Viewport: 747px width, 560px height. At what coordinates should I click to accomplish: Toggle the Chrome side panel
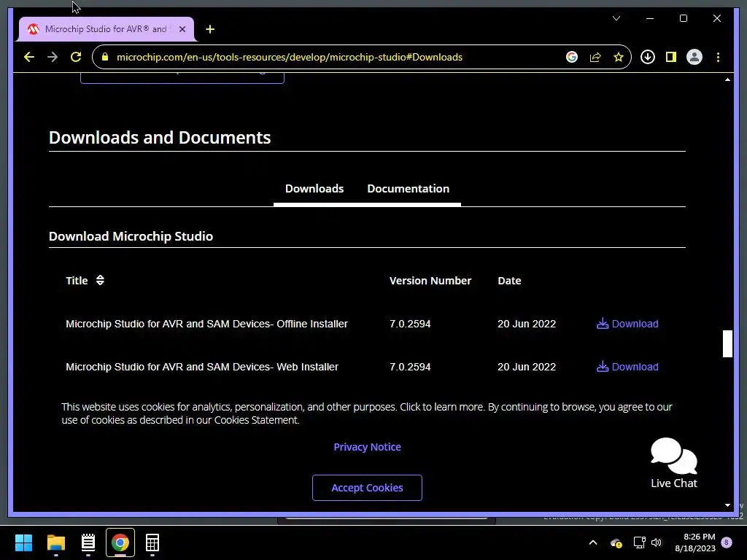[x=671, y=57]
